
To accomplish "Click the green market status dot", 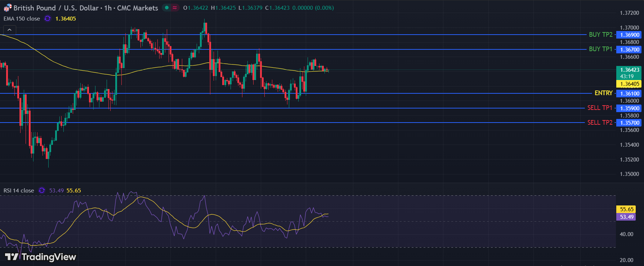I will pos(166,8).
